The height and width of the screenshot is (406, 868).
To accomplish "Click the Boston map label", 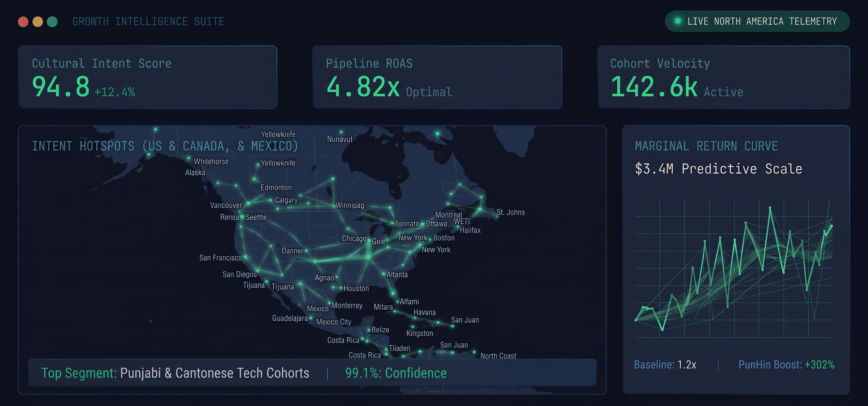I will pos(444,238).
